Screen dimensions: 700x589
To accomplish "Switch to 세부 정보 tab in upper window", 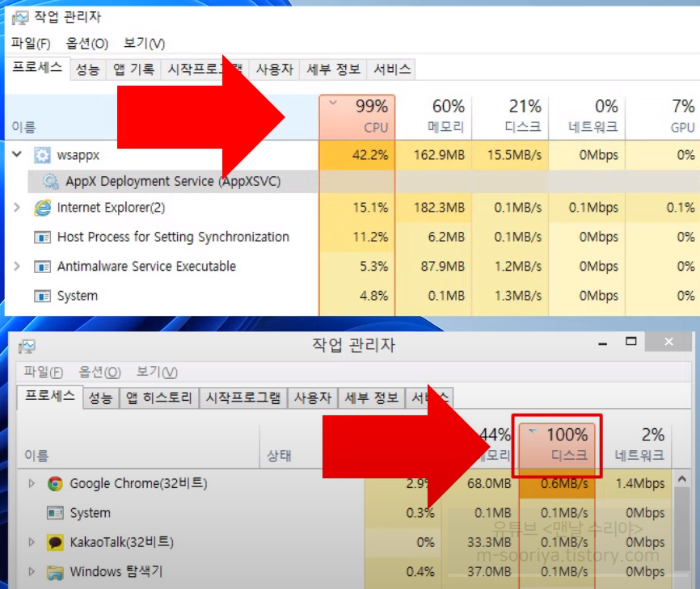I will coord(334,69).
